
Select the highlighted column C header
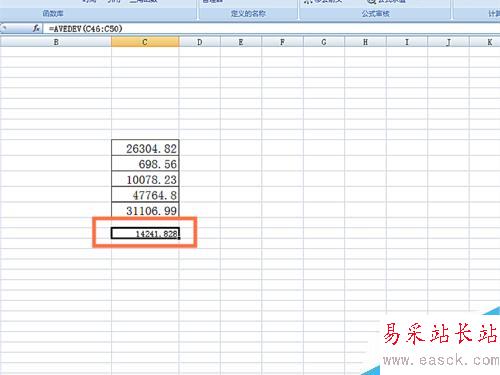pyautogui.click(x=145, y=42)
